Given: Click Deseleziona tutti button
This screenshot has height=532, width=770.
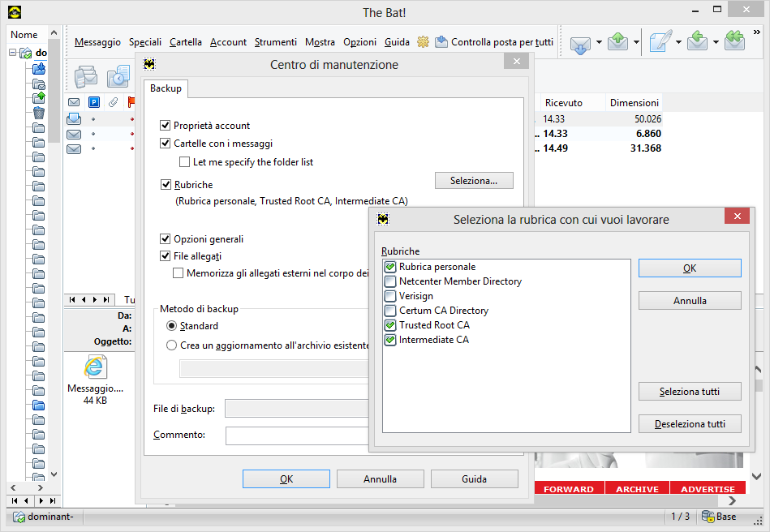Looking at the screenshot, I should pos(690,424).
